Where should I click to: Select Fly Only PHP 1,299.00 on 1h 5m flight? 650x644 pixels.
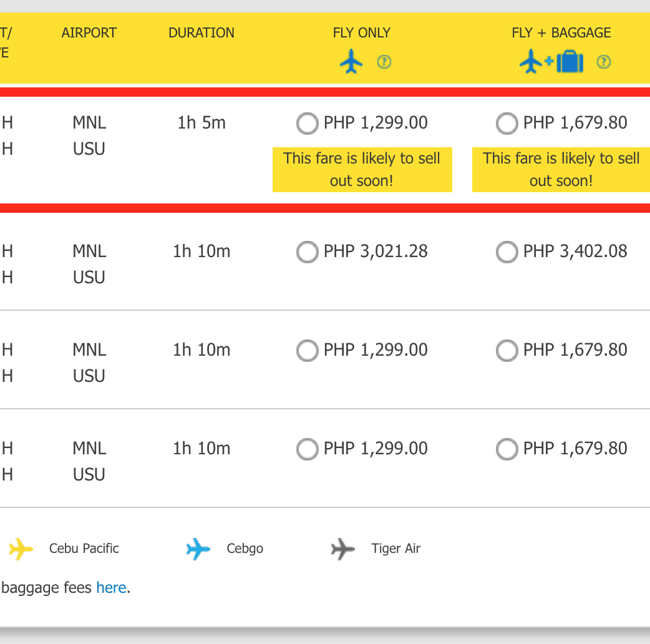[307, 124]
